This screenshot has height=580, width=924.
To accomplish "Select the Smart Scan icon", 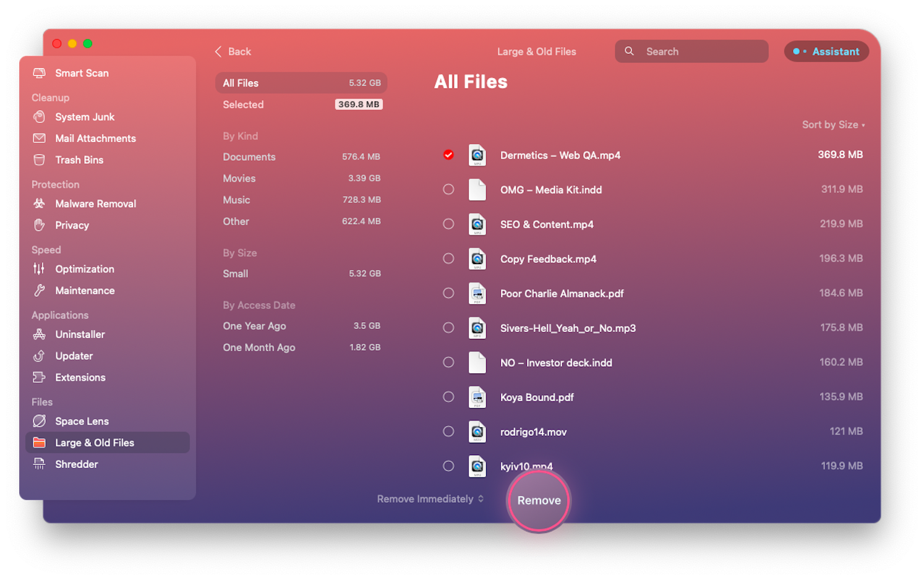I will [39, 73].
